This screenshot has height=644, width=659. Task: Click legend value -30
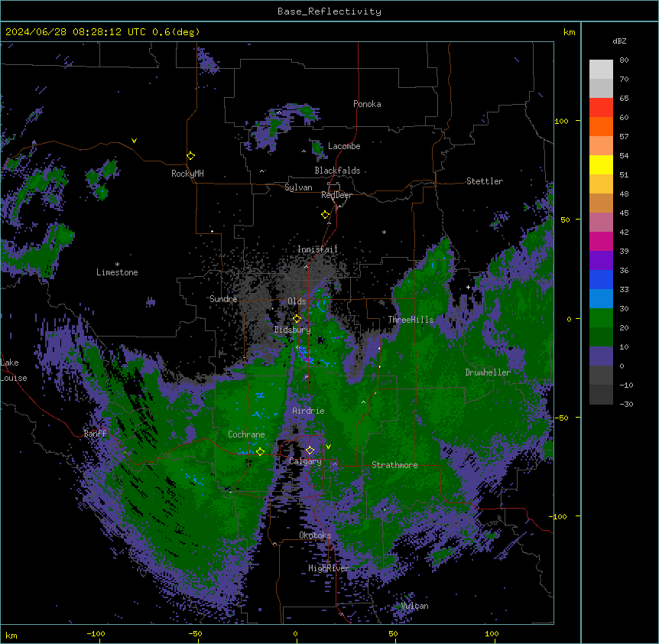[626, 405]
